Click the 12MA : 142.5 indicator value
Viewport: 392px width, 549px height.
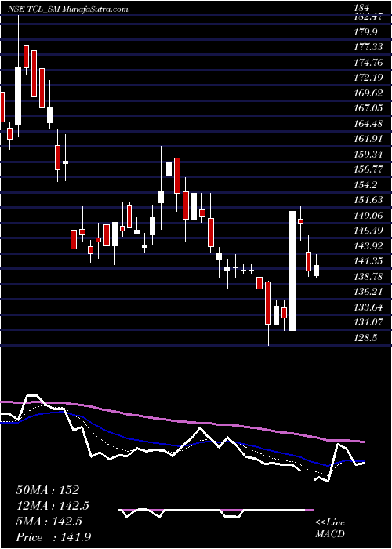tap(53, 506)
